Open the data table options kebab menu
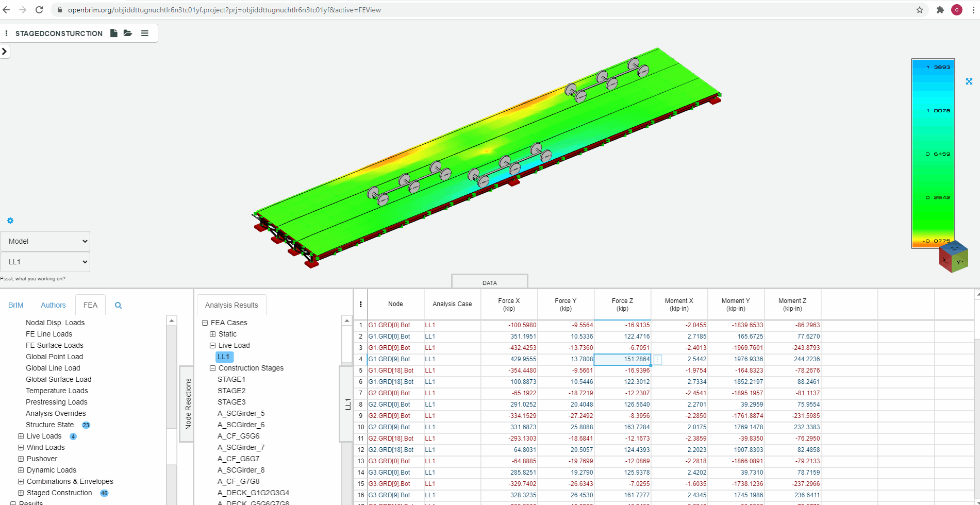The width and height of the screenshot is (980, 505). tap(360, 304)
